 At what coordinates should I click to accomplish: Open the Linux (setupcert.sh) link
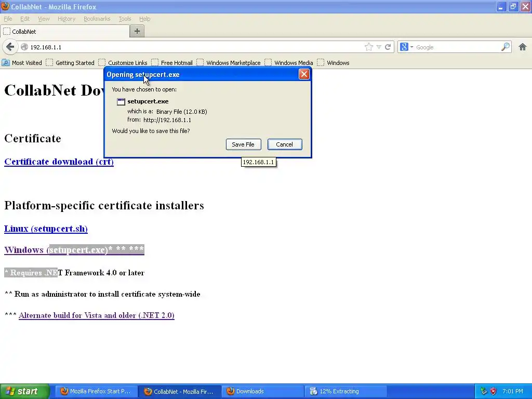tap(46, 229)
